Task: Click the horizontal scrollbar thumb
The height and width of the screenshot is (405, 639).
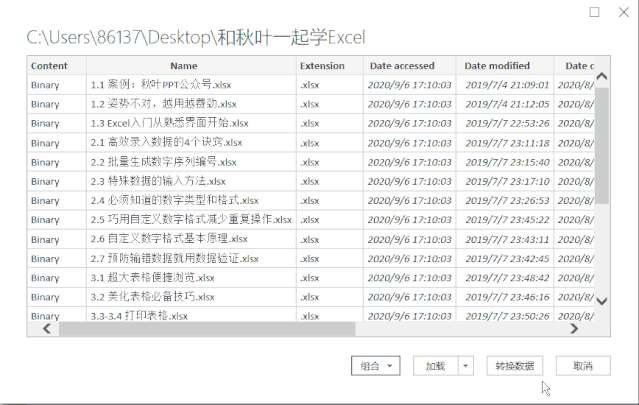Action: (207, 328)
